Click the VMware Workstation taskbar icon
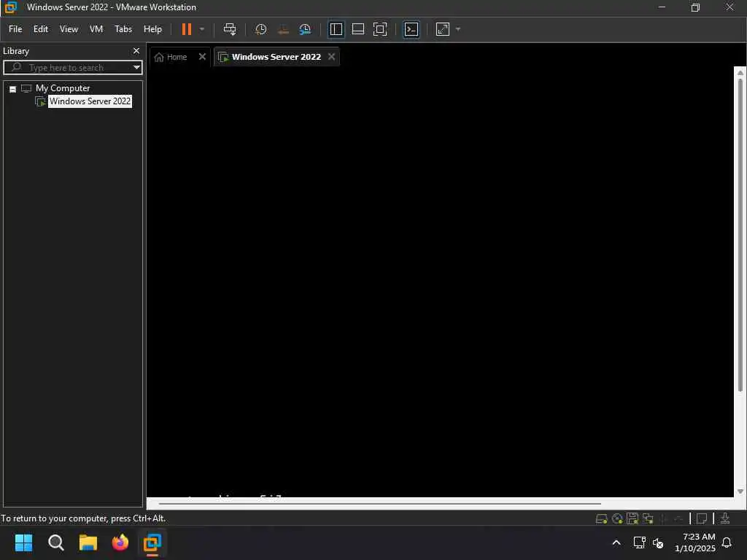747x560 pixels. coord(152,542)
